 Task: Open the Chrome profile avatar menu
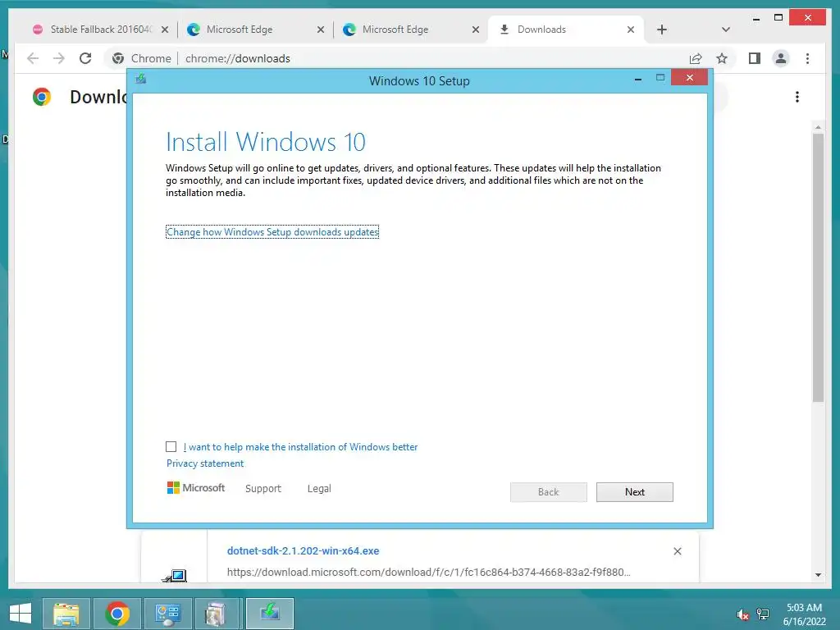(x=781, y=58)
